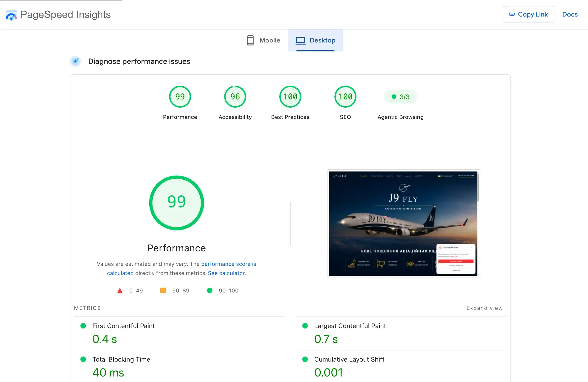Viewport: 588px width, 382px height.
Task: Click the First Contentful Paint green dot
Action: [83, 326]
